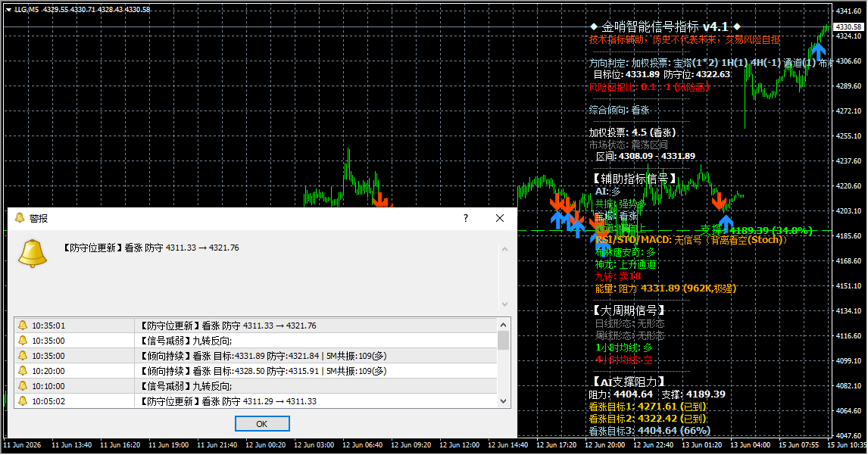Click the 目标位: 4331.89 防守位: 4322.63 label
Viewport: 868px width, 455px height.
tap(661, 74)
